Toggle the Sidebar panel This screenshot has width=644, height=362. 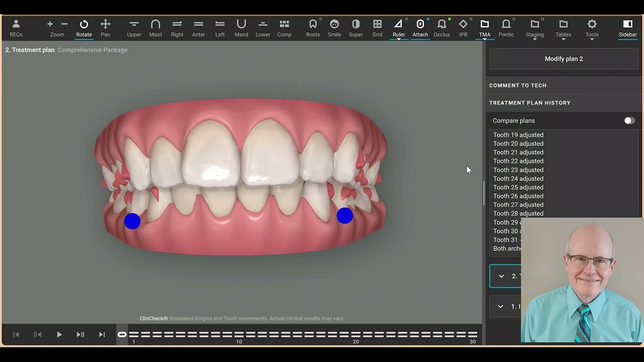tap(628, 28)
